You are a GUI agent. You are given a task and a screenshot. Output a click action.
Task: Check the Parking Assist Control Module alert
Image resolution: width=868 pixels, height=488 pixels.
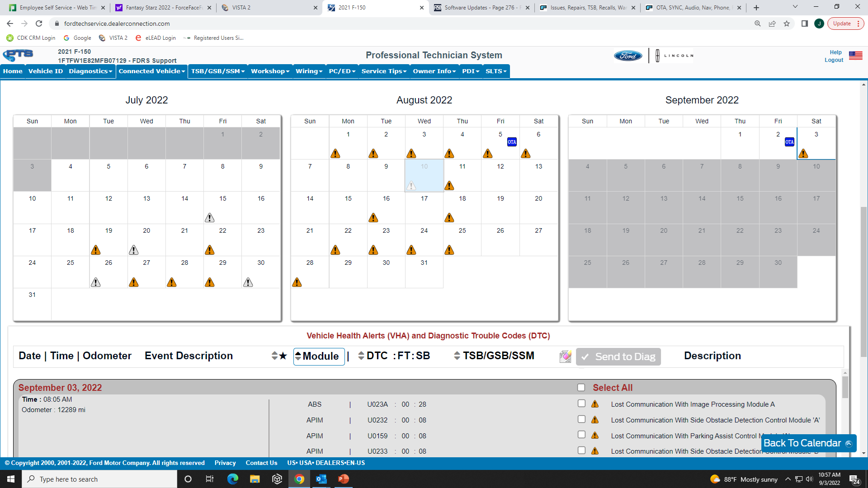pyautogui.click(x=581, y=435)
